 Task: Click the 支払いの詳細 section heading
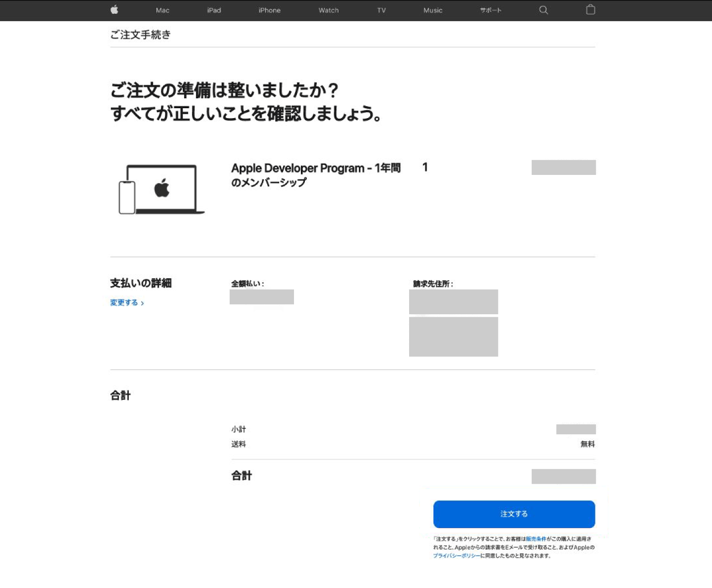click(141, 283)
